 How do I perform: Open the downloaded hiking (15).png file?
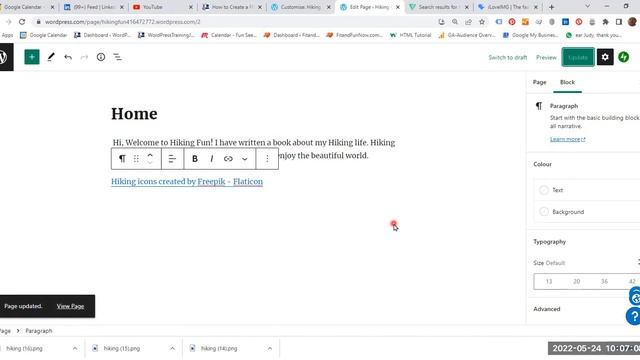(x=122, y=348)
